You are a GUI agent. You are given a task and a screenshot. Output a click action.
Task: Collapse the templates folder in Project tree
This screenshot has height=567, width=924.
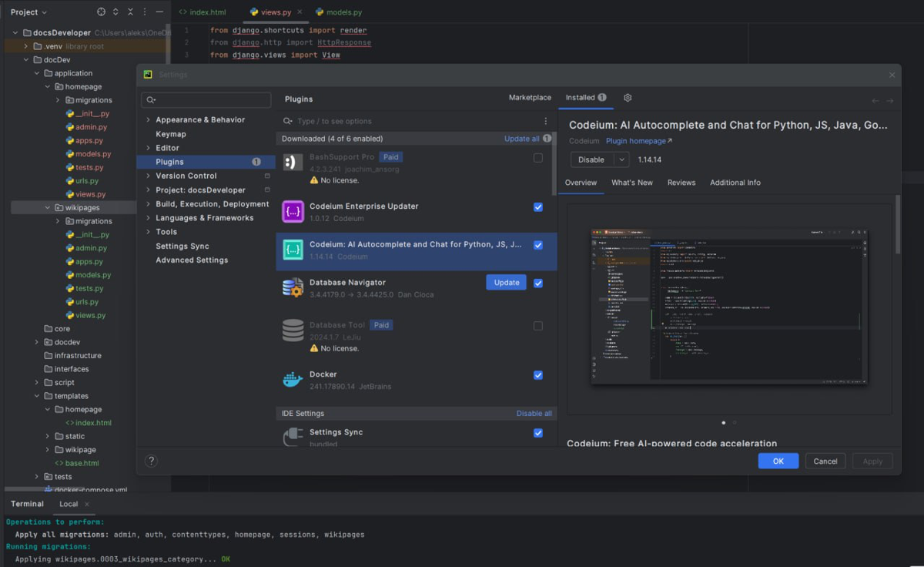point(37,396)
